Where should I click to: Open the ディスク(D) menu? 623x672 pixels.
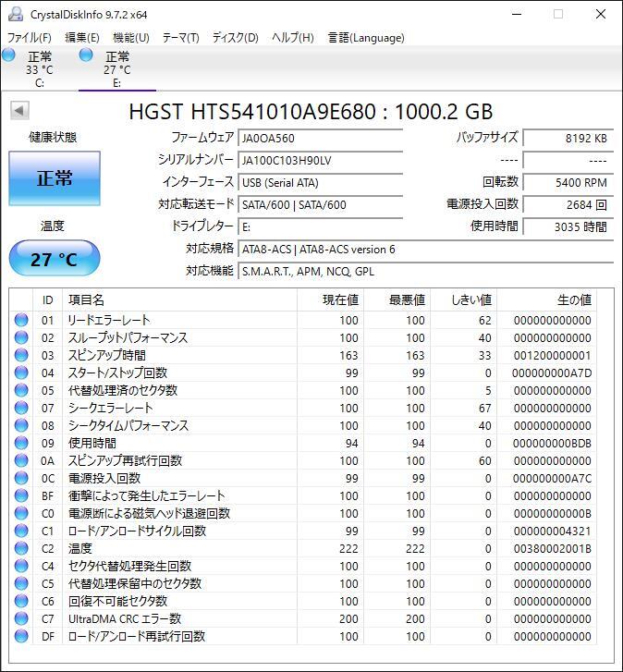(x=235, y=38)
